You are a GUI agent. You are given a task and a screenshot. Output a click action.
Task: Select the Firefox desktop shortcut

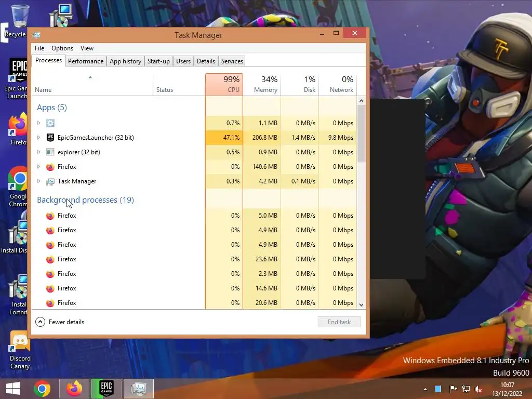(17, 129)
